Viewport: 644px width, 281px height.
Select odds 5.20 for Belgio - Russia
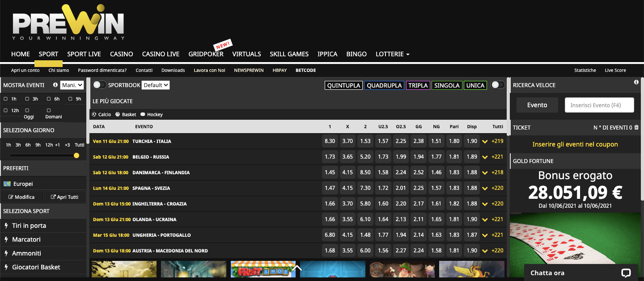coord(365,157)
